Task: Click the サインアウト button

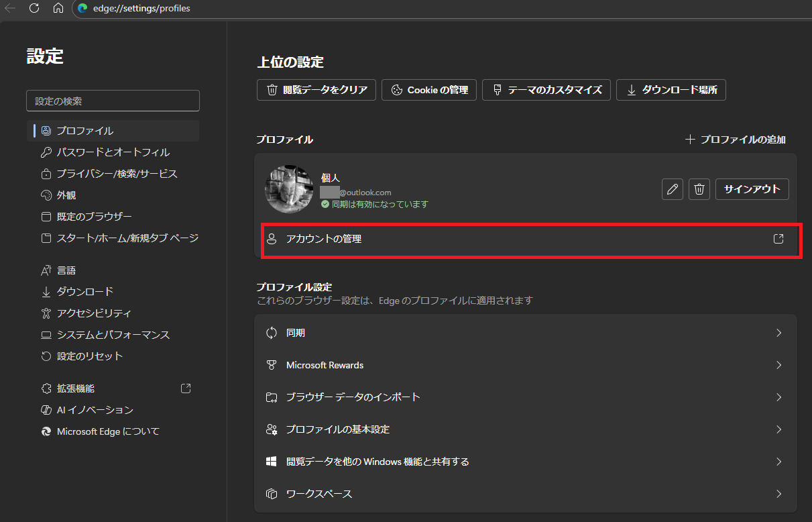Action: tap(752, 189)
